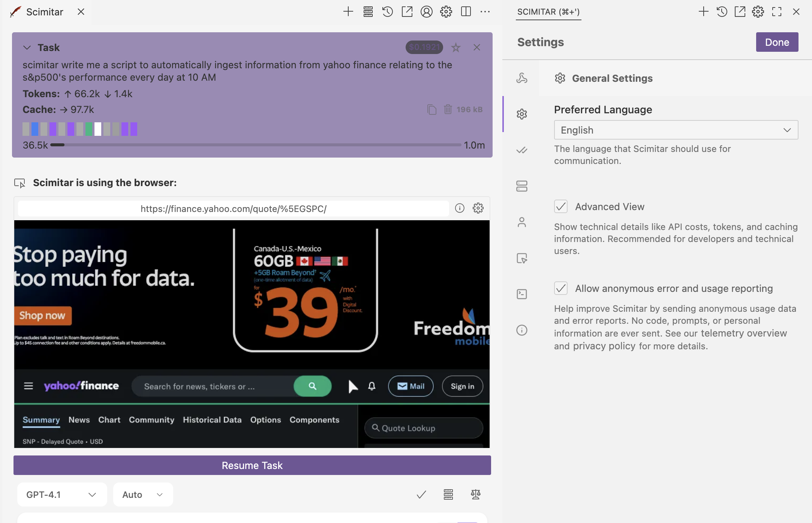
Task: Click the Quote Lookup field
Action: [x=424, y=428]
